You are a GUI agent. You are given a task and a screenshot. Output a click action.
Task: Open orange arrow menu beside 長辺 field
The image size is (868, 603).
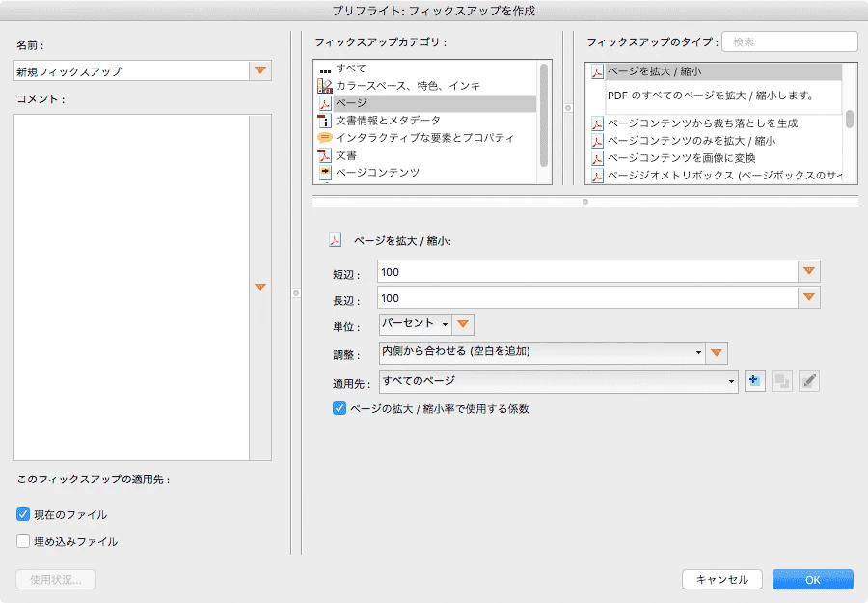(x=809, y=297)
